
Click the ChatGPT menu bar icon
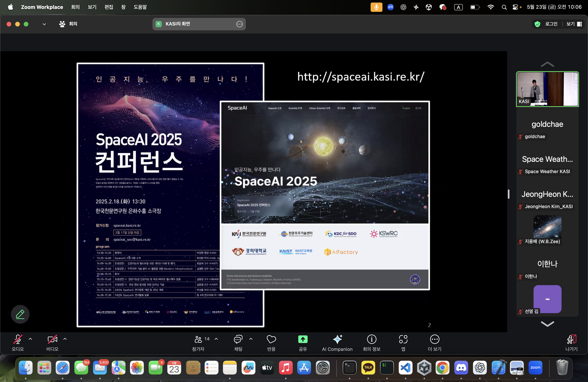point(403,7)
